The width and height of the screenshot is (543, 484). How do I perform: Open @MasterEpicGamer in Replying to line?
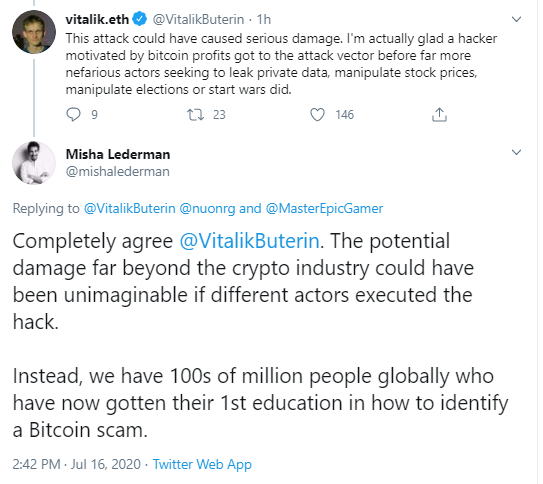[324, 208]
